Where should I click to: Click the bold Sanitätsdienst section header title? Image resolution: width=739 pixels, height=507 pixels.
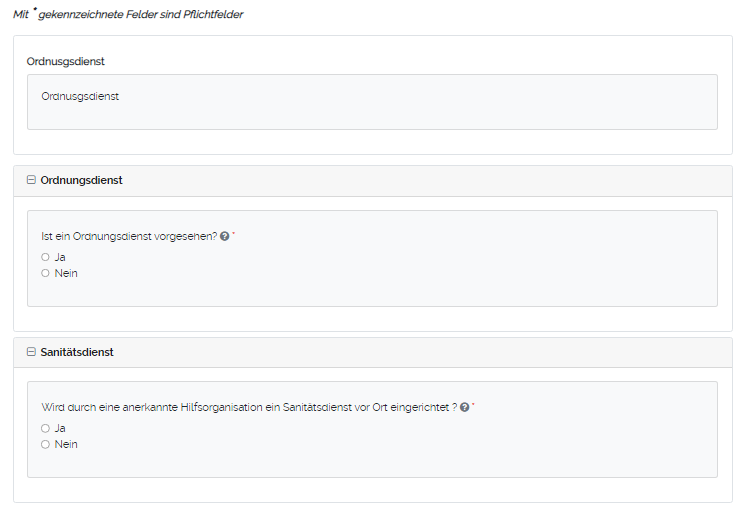77,353
